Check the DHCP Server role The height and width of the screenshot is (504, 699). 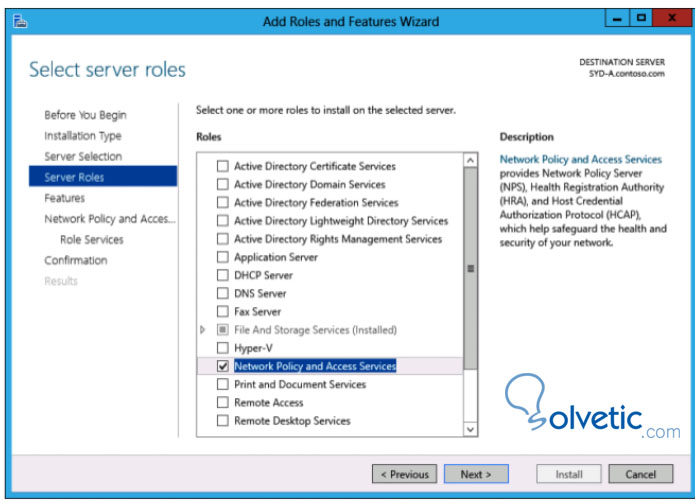pos(222,275)
